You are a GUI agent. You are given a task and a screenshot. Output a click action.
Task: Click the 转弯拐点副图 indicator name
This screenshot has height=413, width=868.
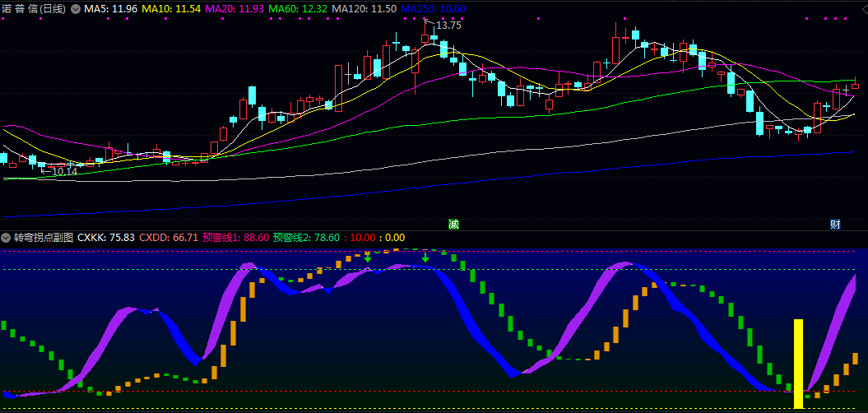point(43,238)
